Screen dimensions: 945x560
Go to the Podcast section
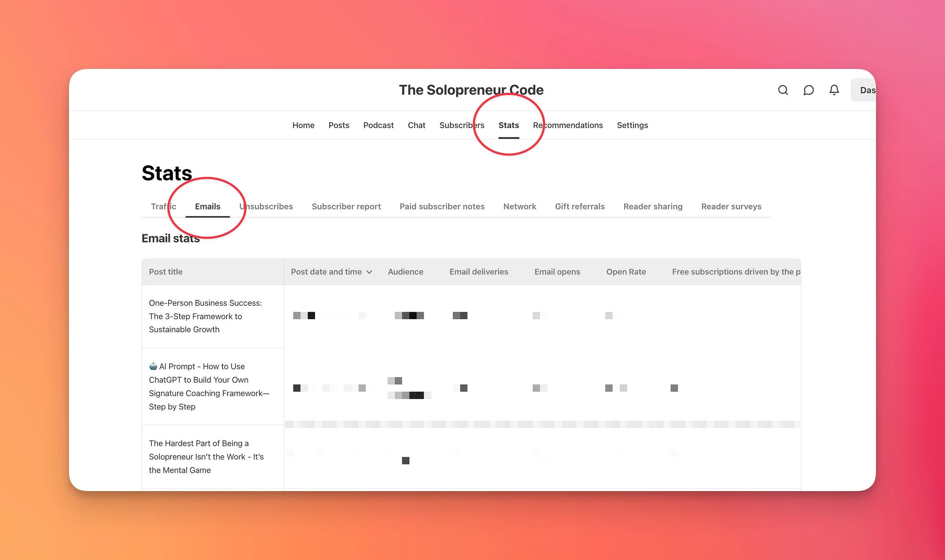coord(378,125)
